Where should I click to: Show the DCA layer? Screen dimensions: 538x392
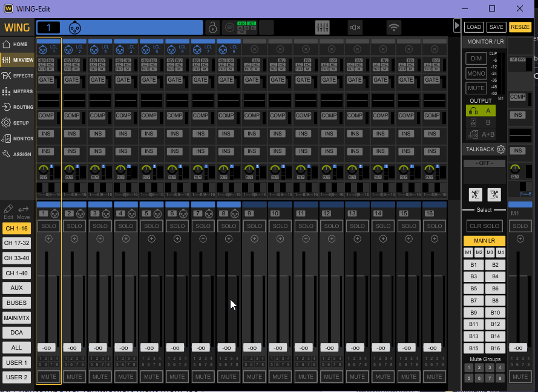click(16, 333)
